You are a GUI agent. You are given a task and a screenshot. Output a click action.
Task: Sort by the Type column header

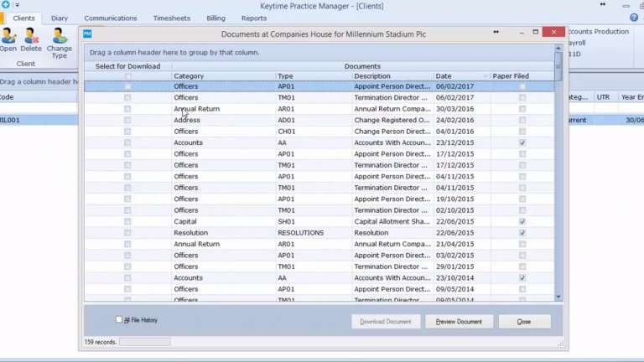(x=314, y=76)
